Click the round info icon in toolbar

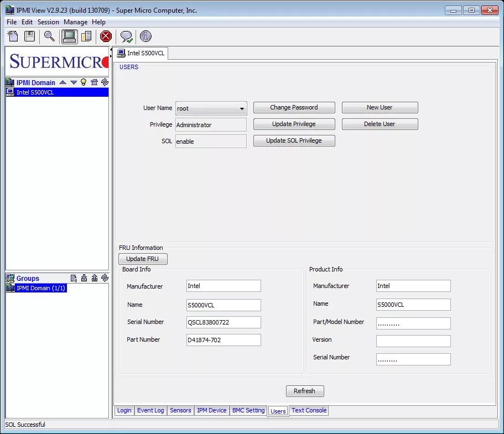[x=146, y=36]
